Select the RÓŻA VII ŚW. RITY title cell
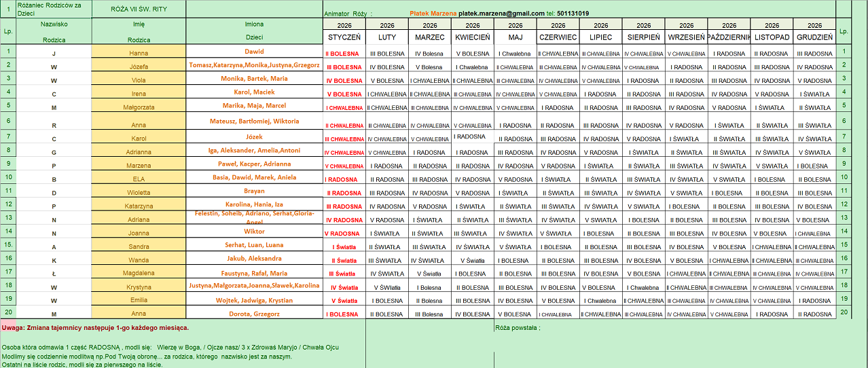The image size is (868, 368). coord(139,10)
